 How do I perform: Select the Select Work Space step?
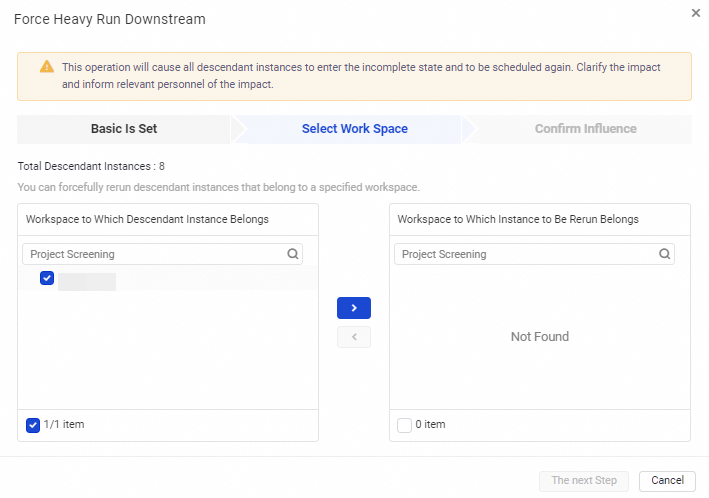point(354,129)
